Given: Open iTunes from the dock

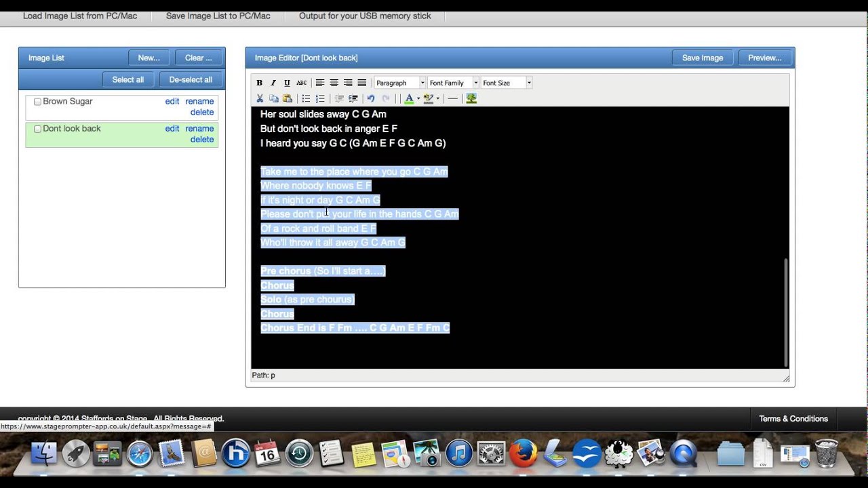Looking at the screenshot, I should [459, 453].
